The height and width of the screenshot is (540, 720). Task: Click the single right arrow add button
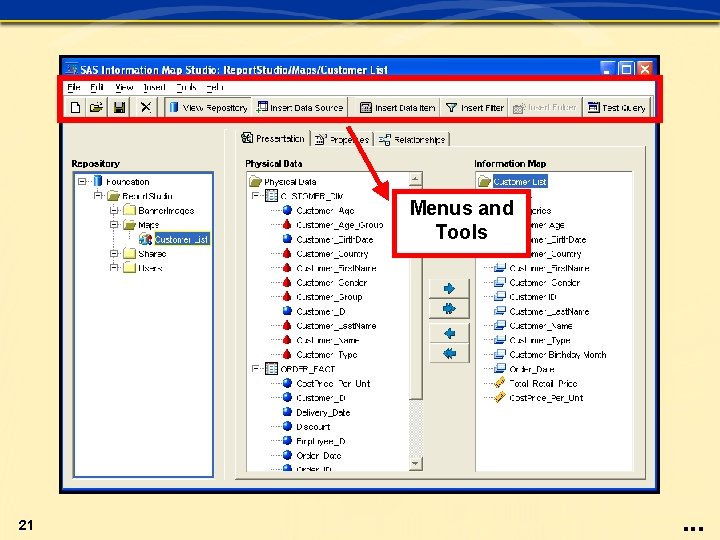[449, 288]
